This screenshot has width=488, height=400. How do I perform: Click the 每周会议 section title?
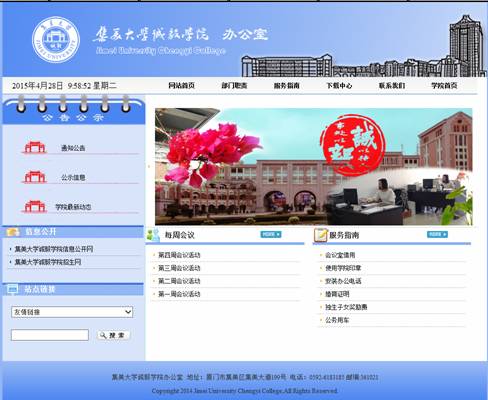pos(179,235)
